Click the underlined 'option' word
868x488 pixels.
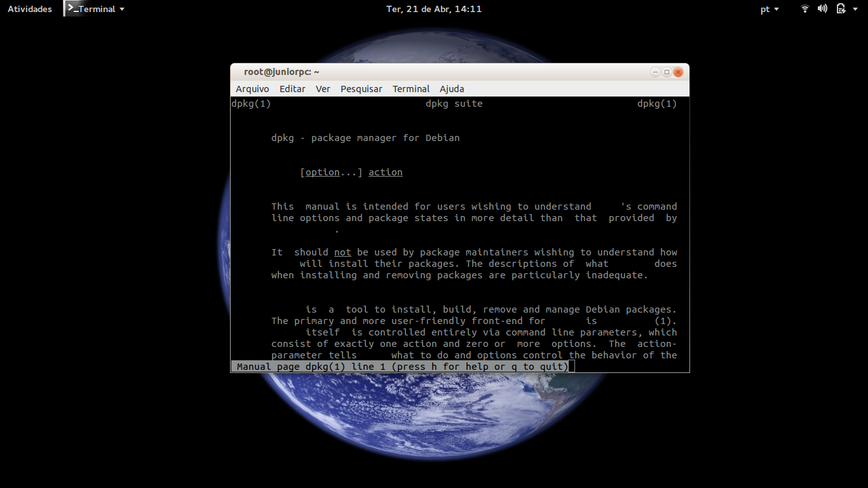coord(323,172)
